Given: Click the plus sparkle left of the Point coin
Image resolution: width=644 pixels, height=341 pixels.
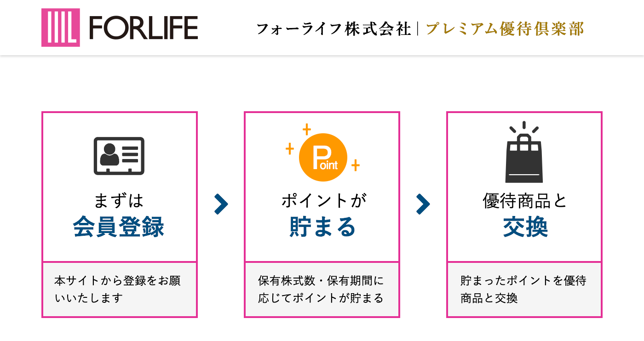Looking at the screenshot, I should pyautogui.click(x=290, y=148).
